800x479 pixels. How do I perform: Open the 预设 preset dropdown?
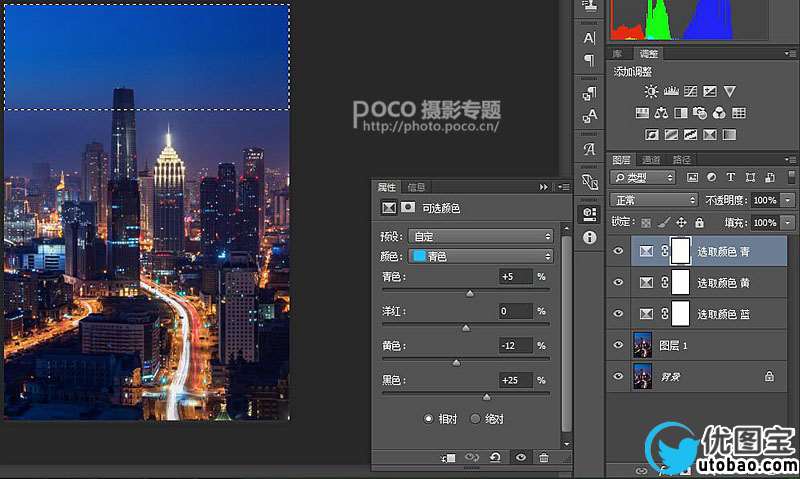pos(481,236)
